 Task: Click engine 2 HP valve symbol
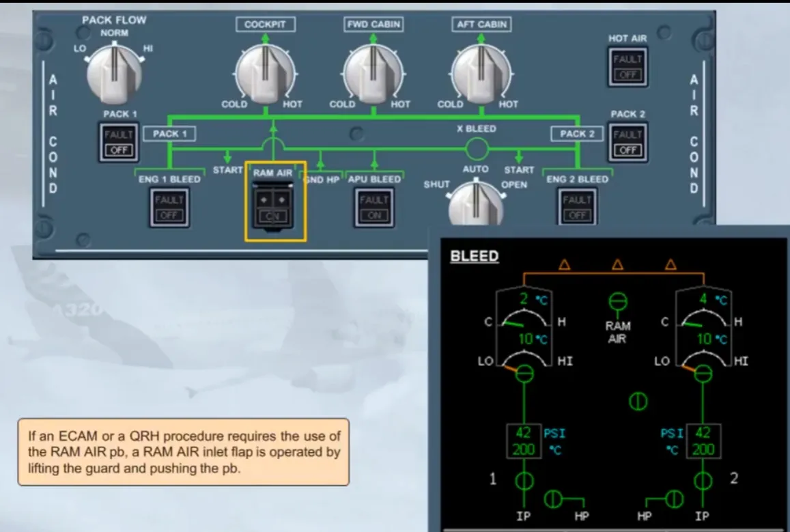(674, 499)
